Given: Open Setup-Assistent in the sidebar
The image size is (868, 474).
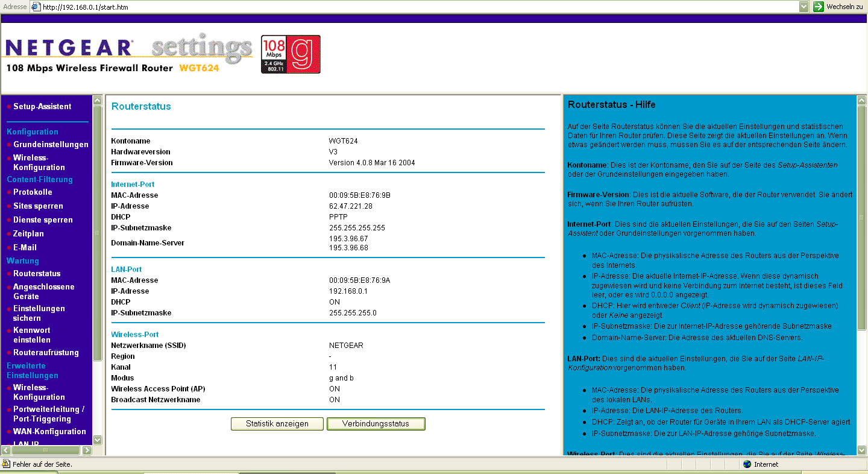Looking at the screenshot, I should [x=42, y=106].
